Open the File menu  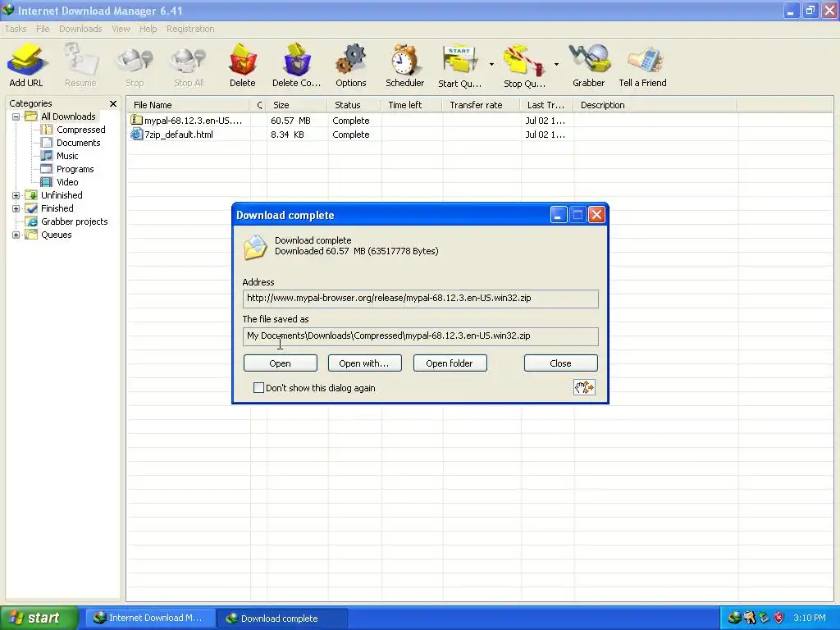point(43,29)
